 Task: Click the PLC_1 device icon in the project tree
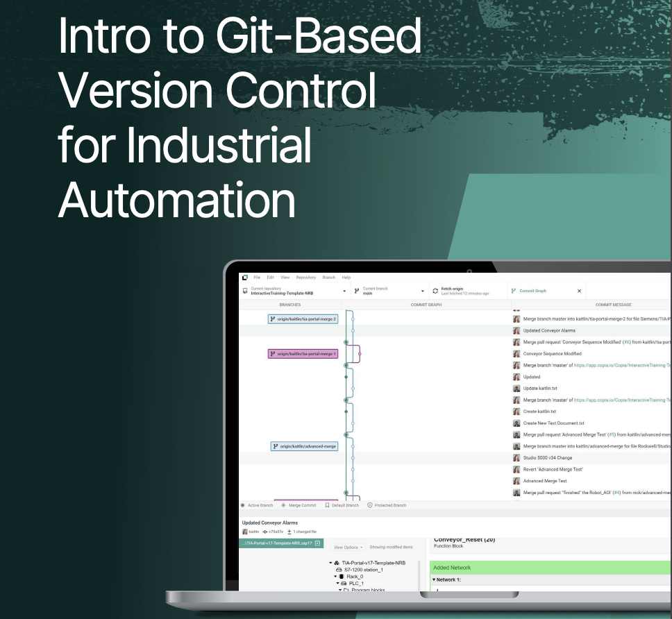(345, 583)
